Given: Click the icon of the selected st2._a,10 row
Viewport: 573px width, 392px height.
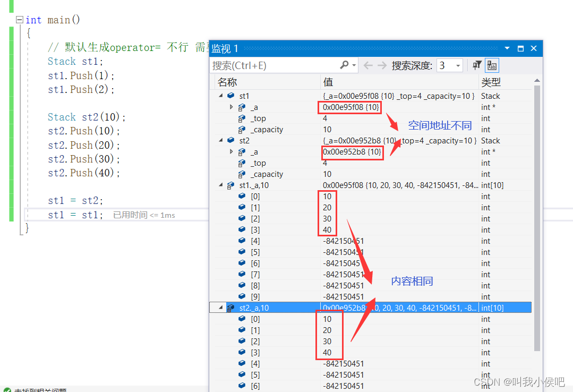Looking at the screenshot, I should 230,308.
